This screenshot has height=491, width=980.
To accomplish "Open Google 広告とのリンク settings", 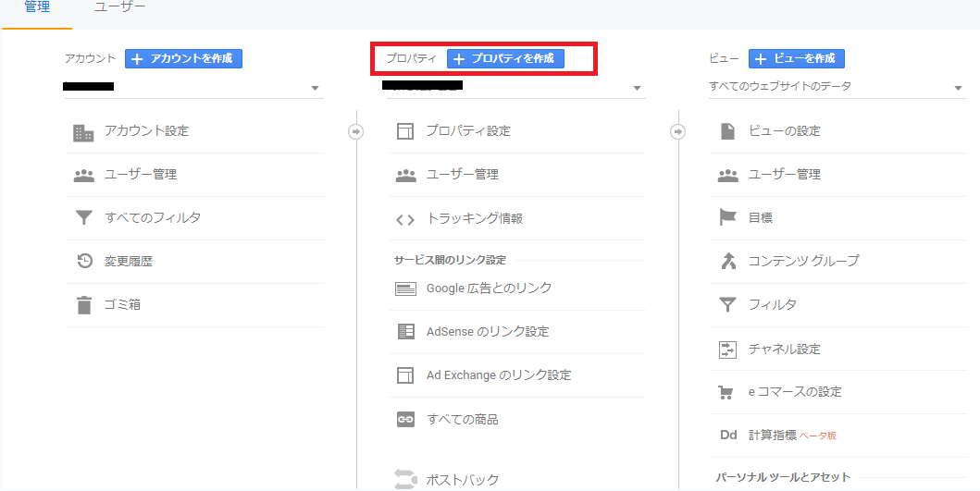I will point(489,288).
